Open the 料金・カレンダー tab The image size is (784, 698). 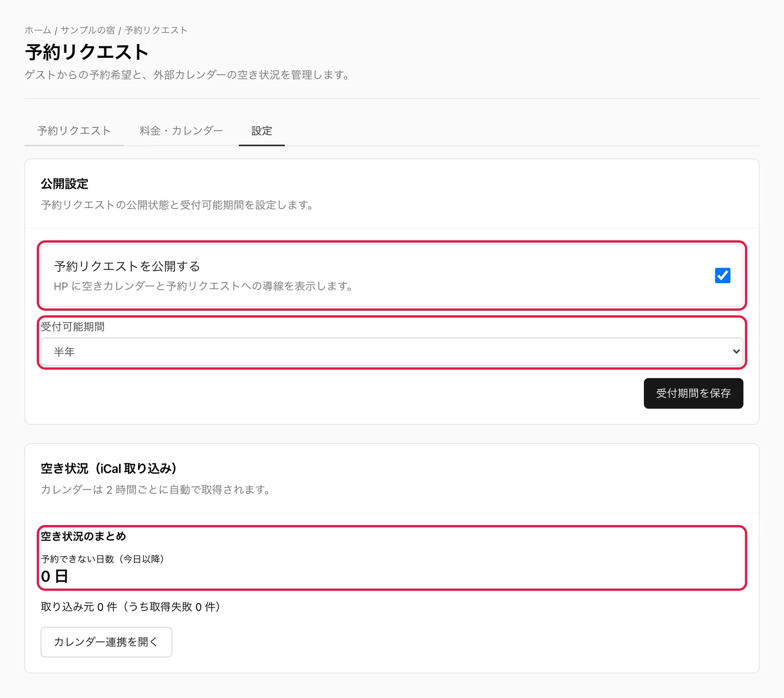coord(181,131)
